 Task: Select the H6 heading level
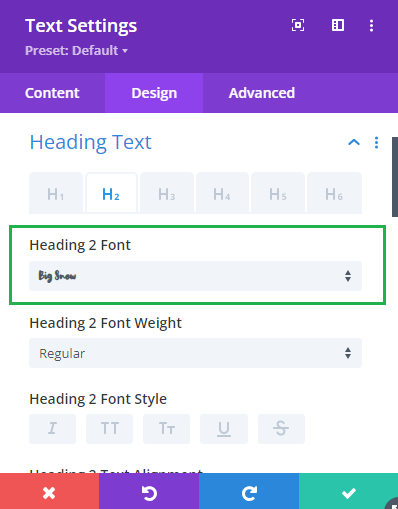(334, 193)
